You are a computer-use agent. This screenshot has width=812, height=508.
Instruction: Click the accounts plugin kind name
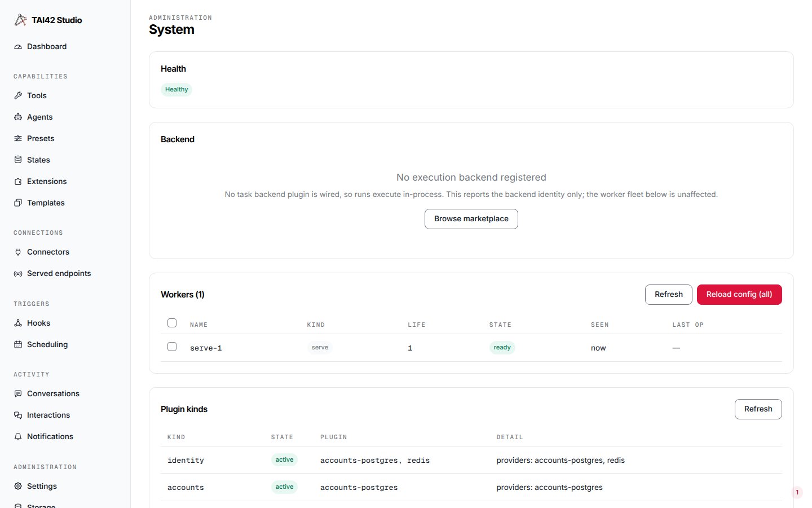tap(186, 488)
